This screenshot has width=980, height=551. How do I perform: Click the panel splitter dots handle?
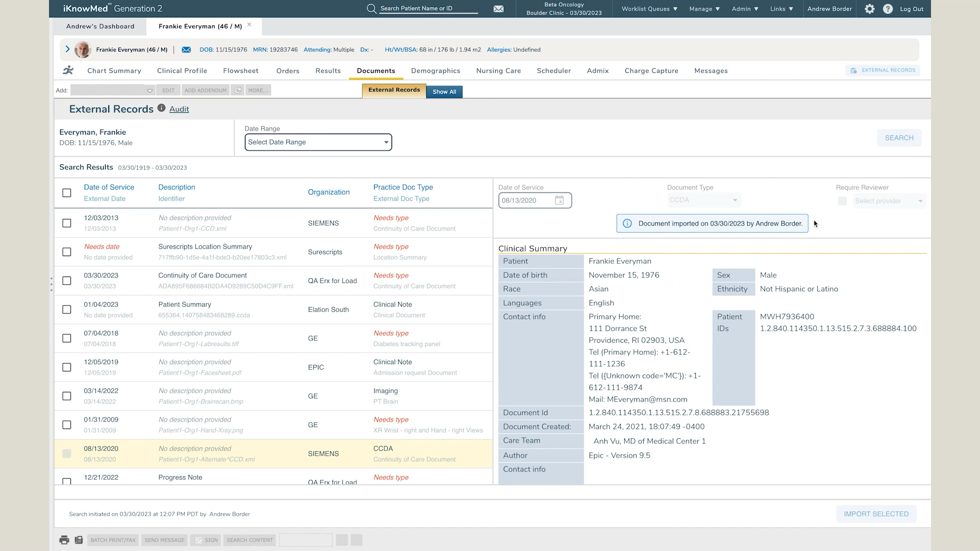(51, 284)
